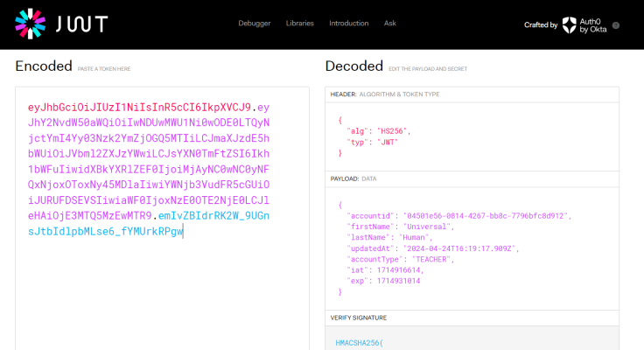Click the 'HEADER: ALGORITHM & TOKEN TYPE' section label
This screenshot has width=644, height=350.
385,94
